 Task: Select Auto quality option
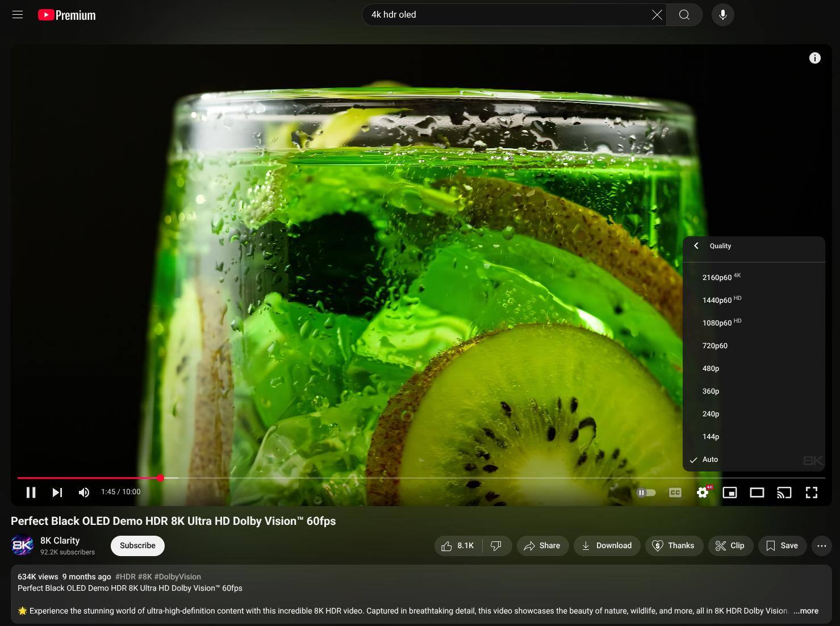click(710, 460)
